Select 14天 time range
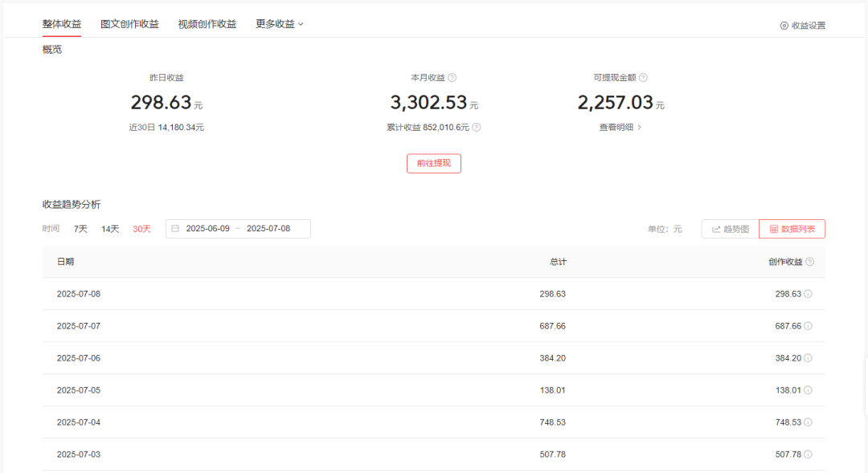Image resolution: width=868 pixels, height=473 pixels. pos(109,229)
